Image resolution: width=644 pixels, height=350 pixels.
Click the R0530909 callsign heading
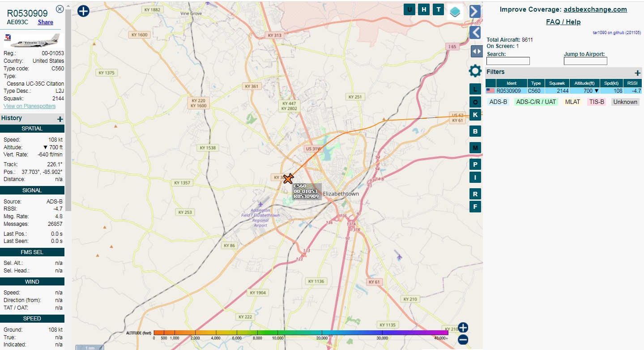coord(27,13)
